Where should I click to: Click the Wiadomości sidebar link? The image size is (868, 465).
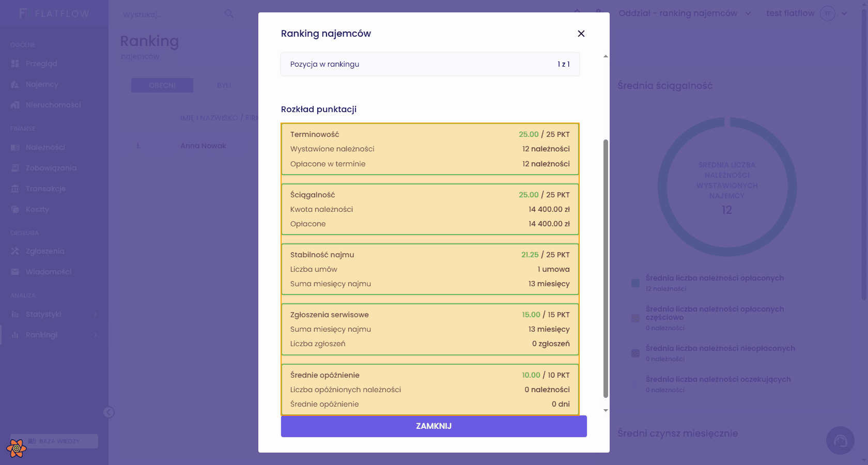49,272
